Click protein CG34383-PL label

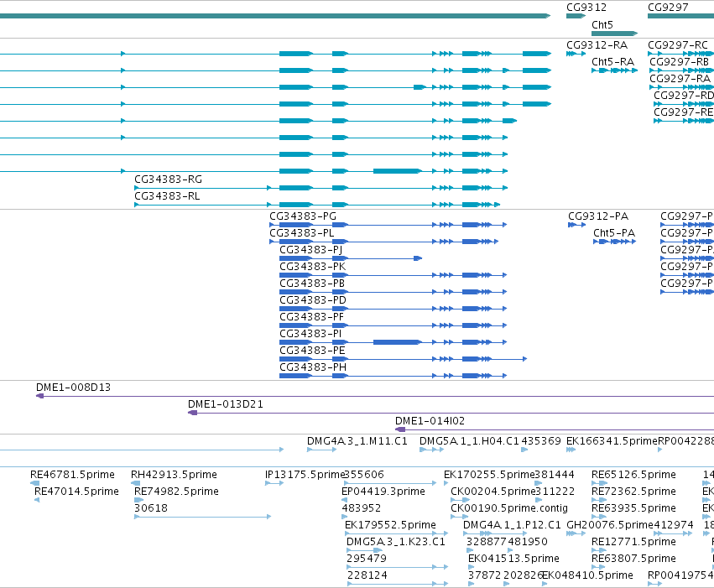pos(301,233)
